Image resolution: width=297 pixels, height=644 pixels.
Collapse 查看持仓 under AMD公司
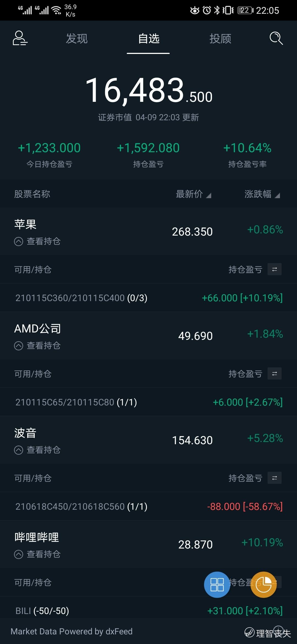point(37,346)
